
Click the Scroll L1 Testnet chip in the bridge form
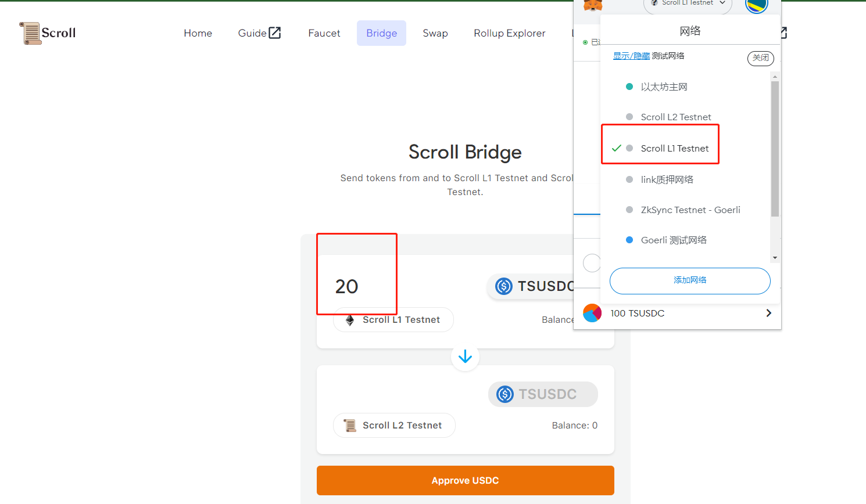393,320
